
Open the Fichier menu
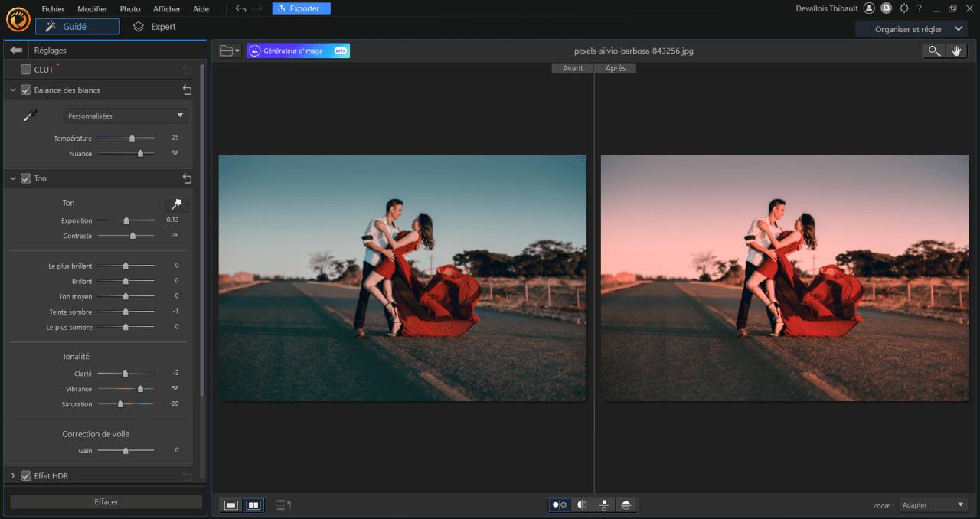(53, 8)
